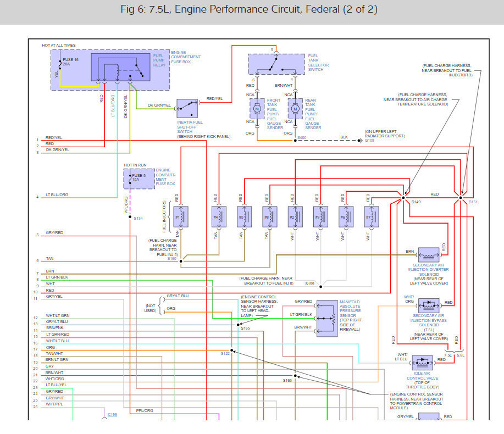Image resolution: width=504 pixels, height=434 pixels.
Task: Click the 'HOT AT ALL TIMES' label
Action: (x=59, y=45)
